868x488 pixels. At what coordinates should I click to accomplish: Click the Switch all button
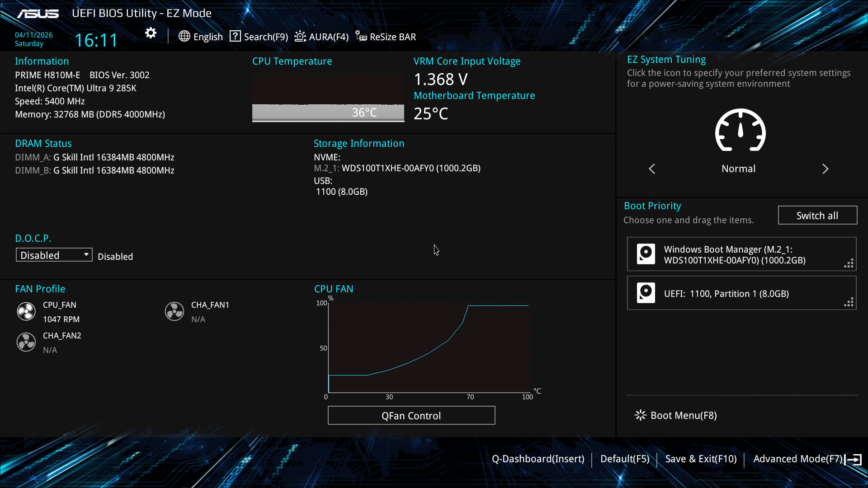817,215
